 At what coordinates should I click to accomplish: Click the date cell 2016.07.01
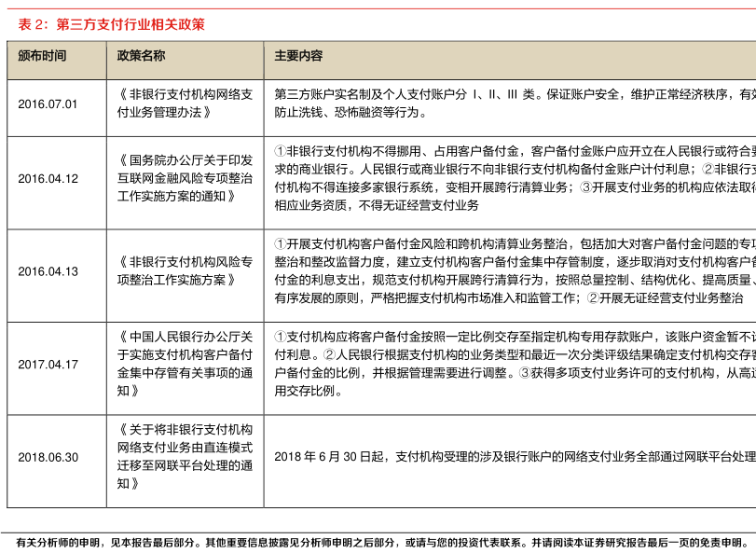[x=48, y=104]
